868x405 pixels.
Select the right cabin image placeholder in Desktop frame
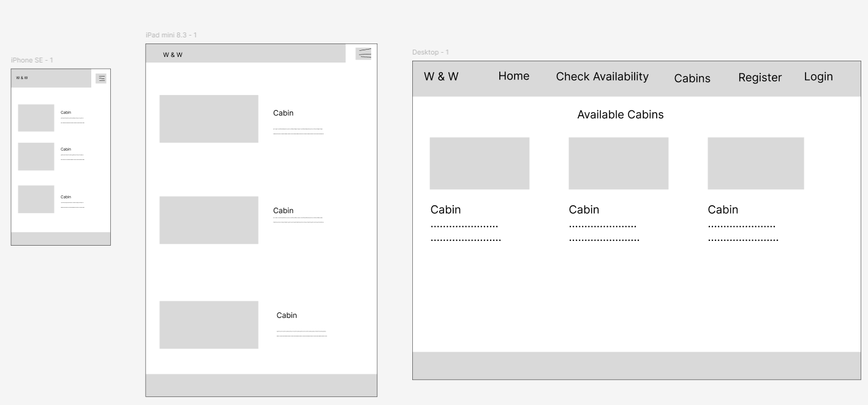tap(756, 163)
